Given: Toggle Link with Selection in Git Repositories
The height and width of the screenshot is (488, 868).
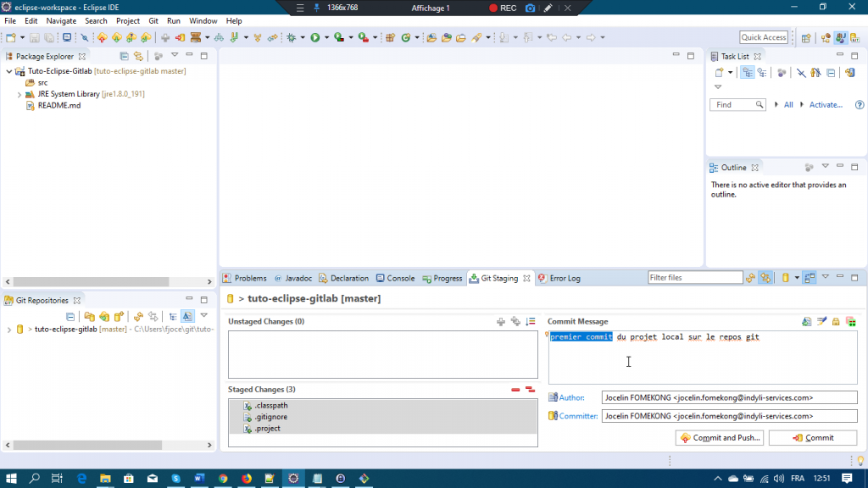Looking at the screenshot, I should (x=153, y=317).
